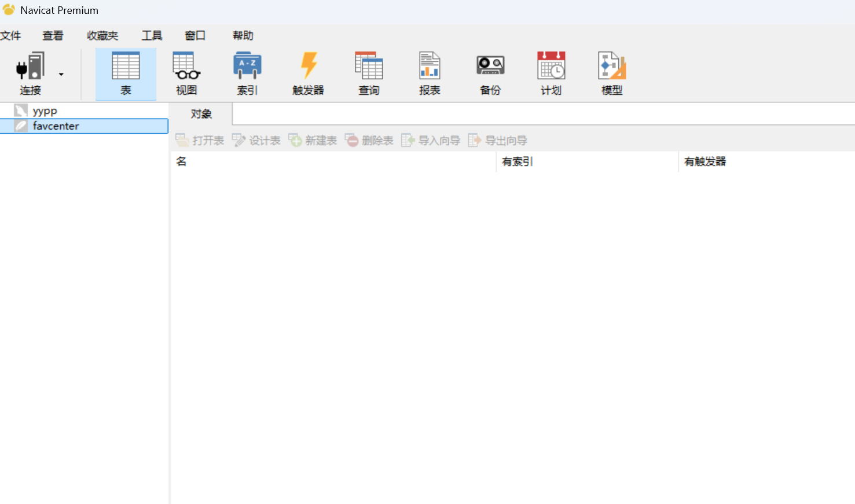Viewport: 855px width, 504px height.
Task: Select the yypp connection
Action: click(x=45, y=111)
